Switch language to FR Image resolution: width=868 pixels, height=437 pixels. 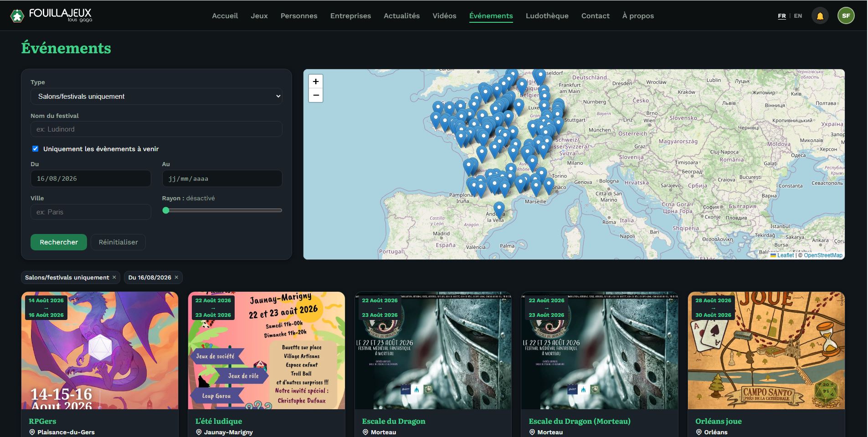pyautogui.click(x=782, y=16)
